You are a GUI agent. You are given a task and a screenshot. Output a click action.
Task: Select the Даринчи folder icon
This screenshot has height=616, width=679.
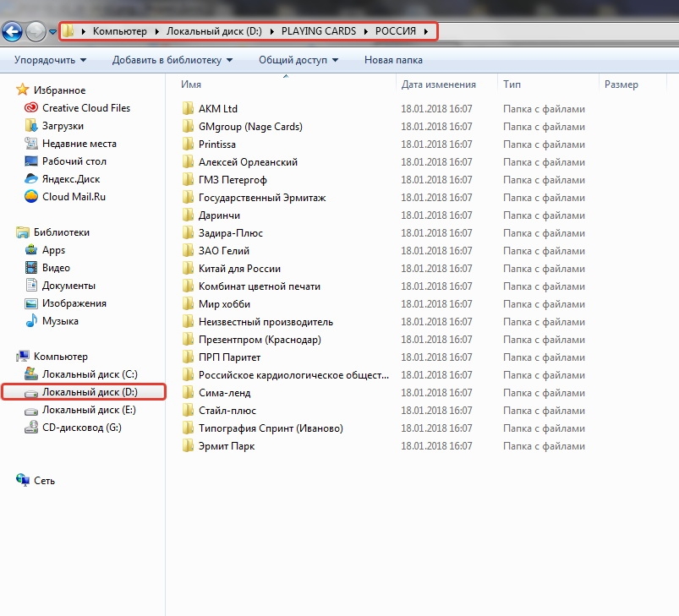click(188, 215)
